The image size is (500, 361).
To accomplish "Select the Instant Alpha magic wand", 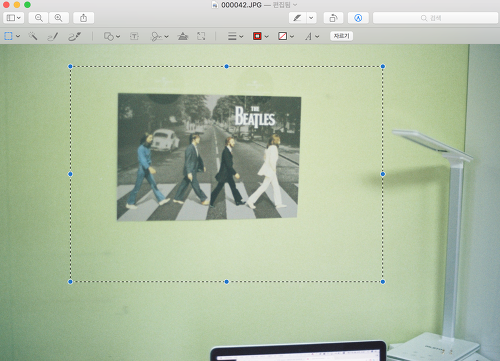I will pos(33,36).
